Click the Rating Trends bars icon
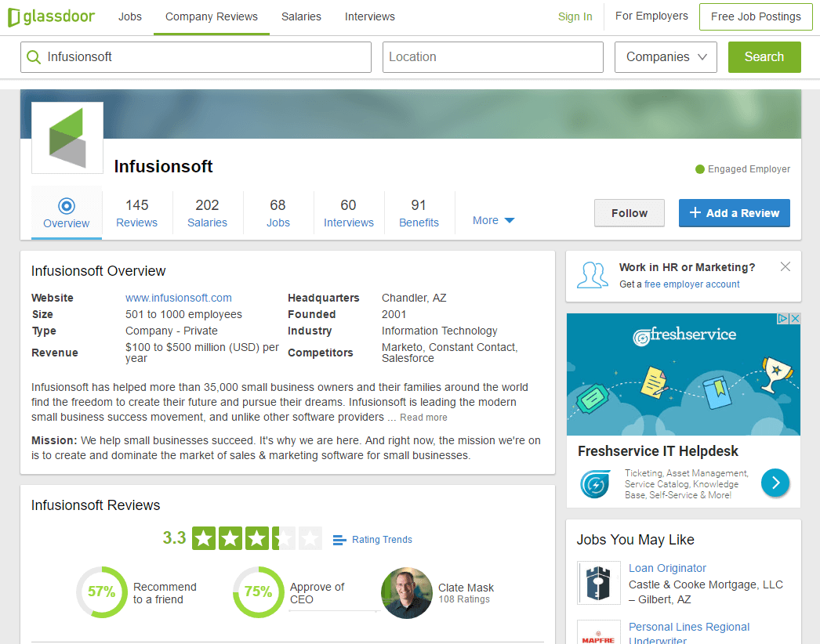This screenshot has width=820, height=644. 339,540
